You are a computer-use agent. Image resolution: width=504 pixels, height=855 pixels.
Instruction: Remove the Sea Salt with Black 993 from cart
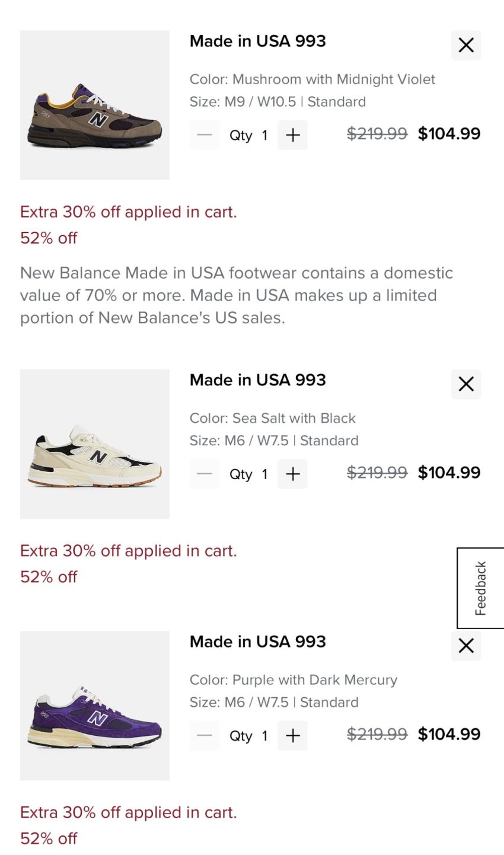point(466,384)
